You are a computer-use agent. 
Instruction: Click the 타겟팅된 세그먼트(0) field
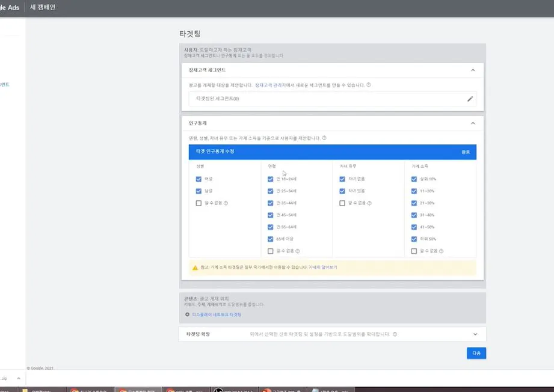[333, 99]
